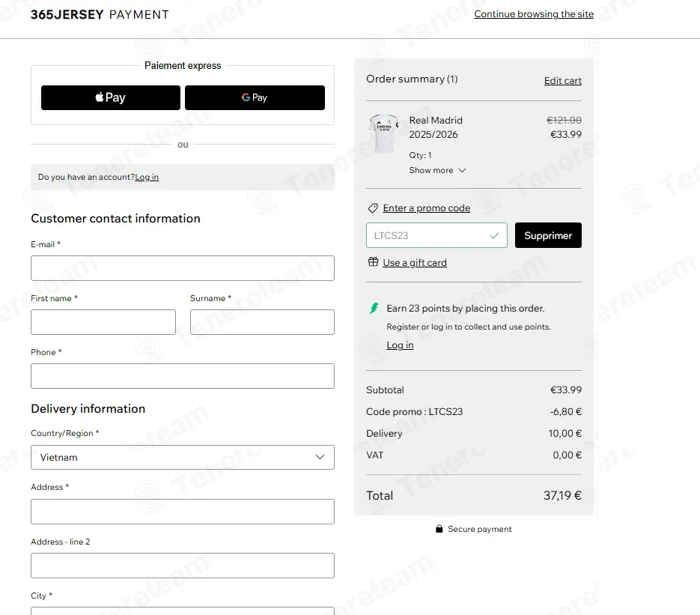This screenshot has height=615, width=700.
Task: Click the 365JERSEY logo text
Action: click(67, 14)
